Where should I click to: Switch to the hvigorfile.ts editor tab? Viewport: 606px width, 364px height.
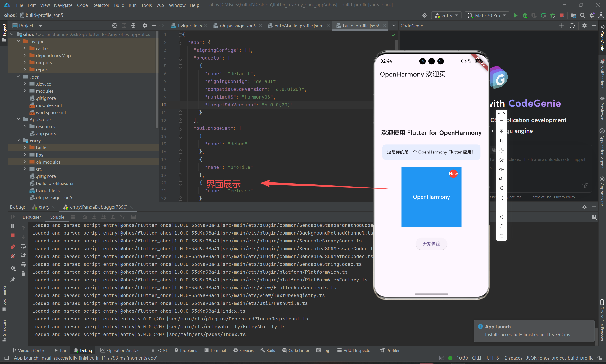pos(189,26)
